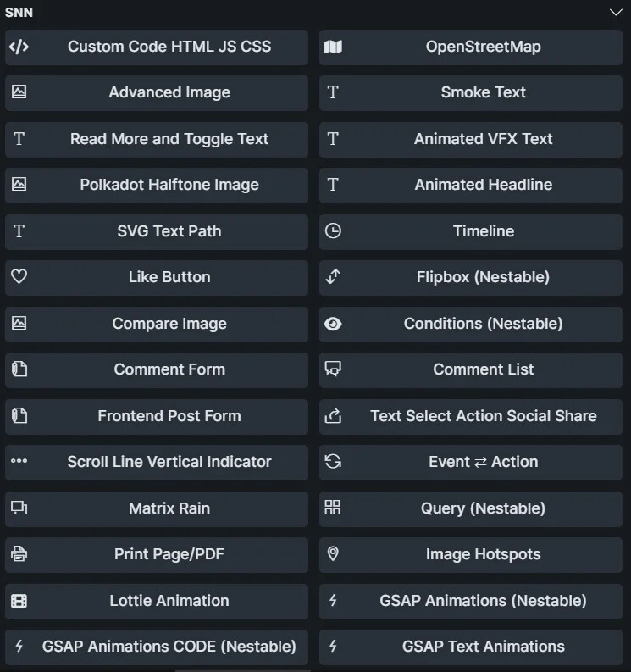Add the Smoke Text element
This screenshot has width=631, height=672.
483,92
